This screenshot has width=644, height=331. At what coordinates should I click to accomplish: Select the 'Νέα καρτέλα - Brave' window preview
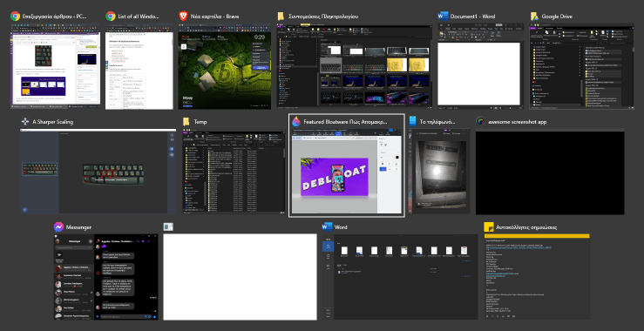click(x=225, y=66)
